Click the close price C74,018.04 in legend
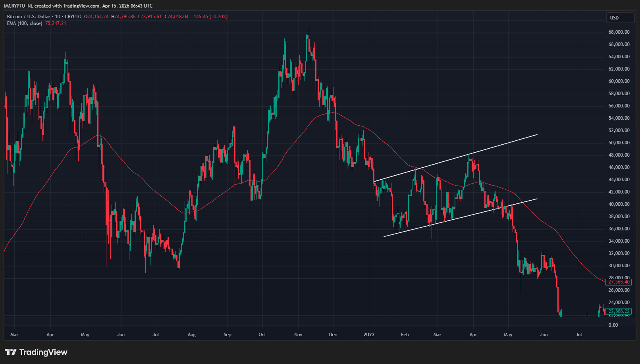Screen dimensions: 640x364 tap(178, 17)
